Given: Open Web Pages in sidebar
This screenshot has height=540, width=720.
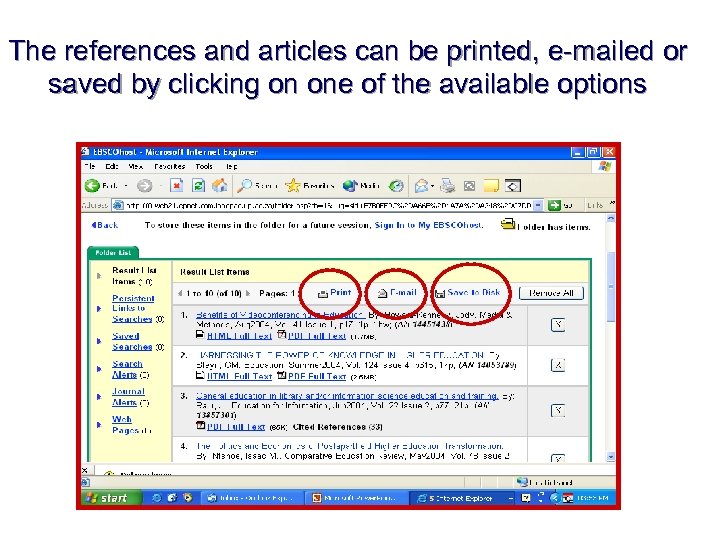Looking at the screenshot, I should (x=125, y=425).
